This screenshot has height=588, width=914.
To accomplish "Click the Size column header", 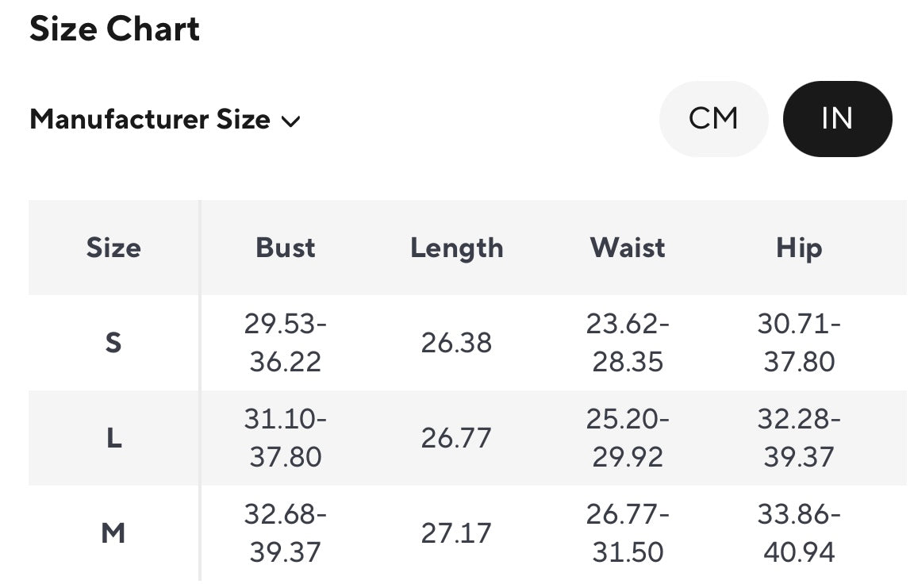I will [113, 248].
